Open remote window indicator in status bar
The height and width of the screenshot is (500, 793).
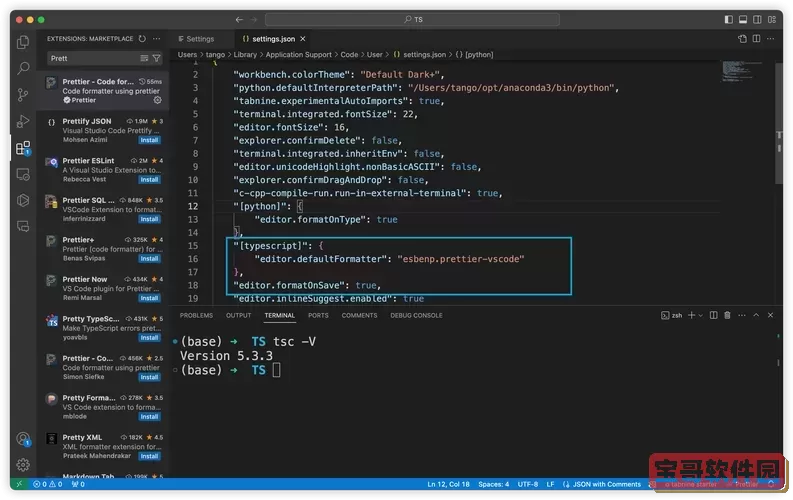(19, 484)
